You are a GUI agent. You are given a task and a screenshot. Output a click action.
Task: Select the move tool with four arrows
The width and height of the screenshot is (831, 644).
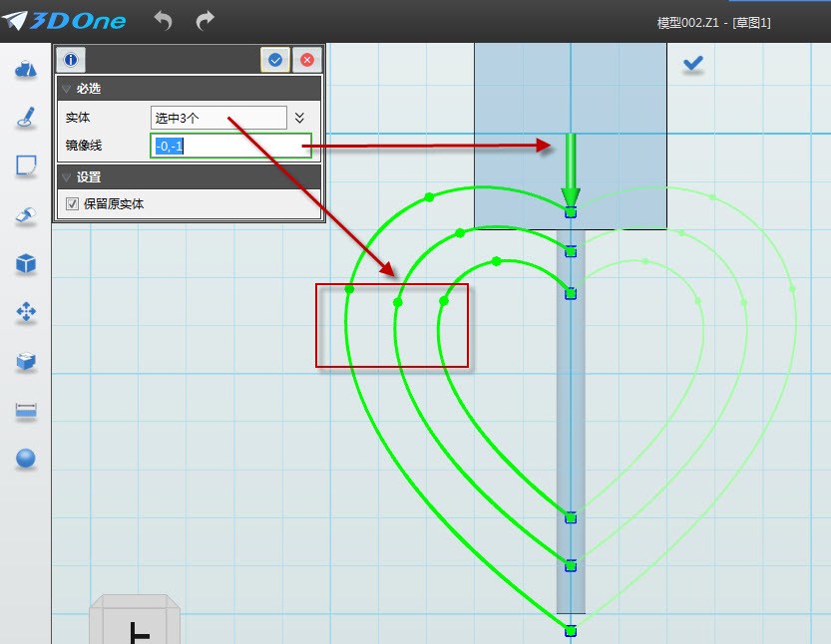coord(26,312)
